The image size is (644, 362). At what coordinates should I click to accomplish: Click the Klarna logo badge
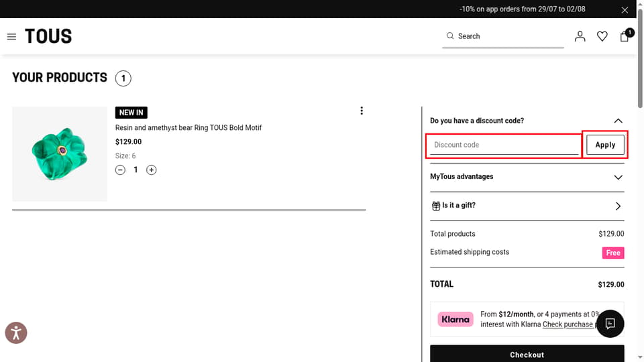point(455,319)
